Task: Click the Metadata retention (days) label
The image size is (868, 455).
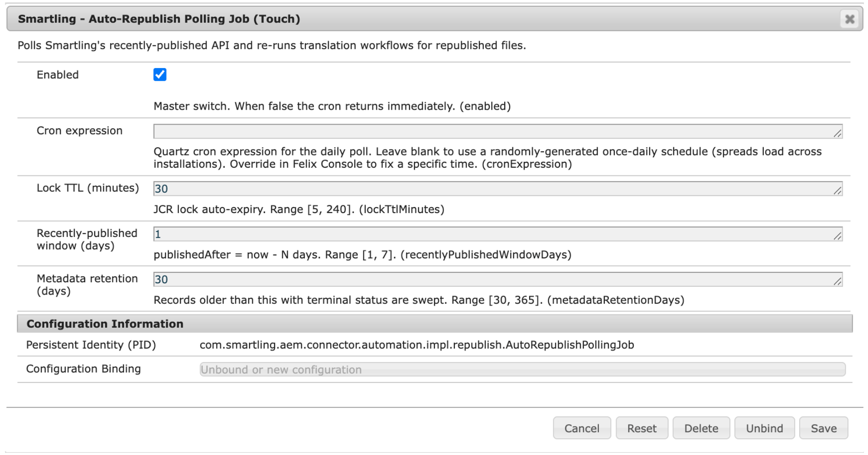Action: (87, 285)
